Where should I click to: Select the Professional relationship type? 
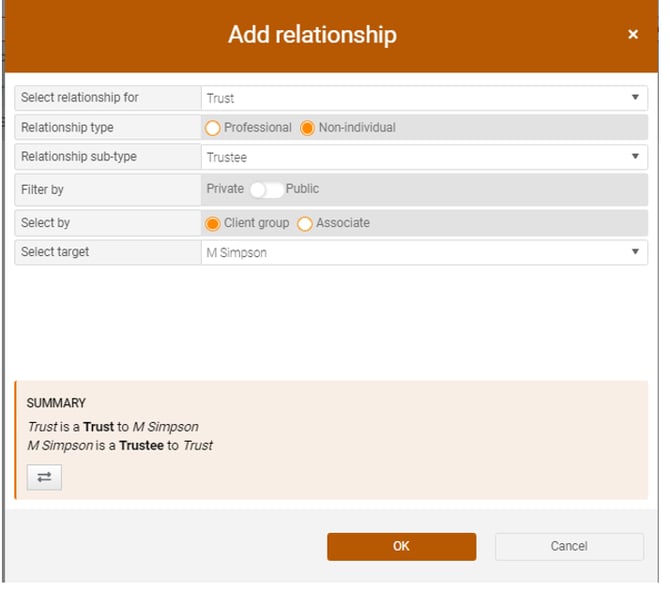213,128
